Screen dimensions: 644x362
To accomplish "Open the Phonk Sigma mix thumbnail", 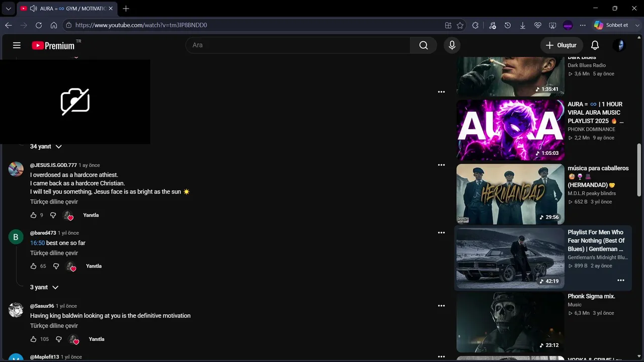I will pos(510,322).
